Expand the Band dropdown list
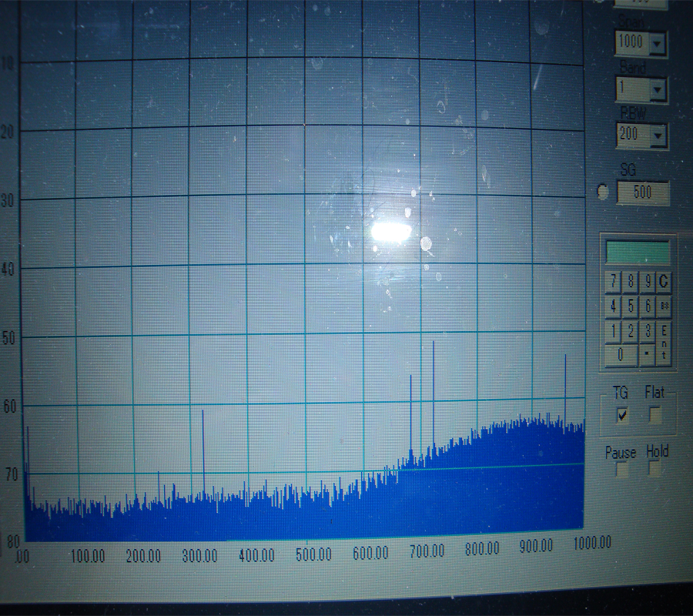The image size is (693, 616). point(657,91)
